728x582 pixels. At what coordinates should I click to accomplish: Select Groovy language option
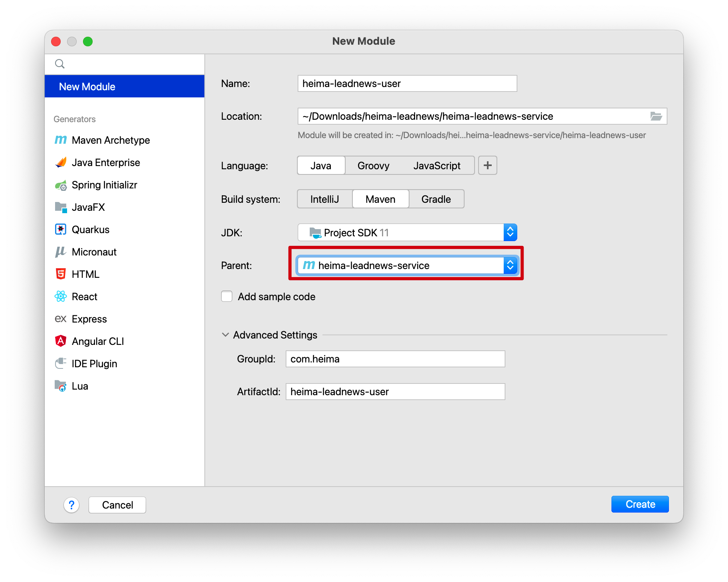tap(373, 165)
